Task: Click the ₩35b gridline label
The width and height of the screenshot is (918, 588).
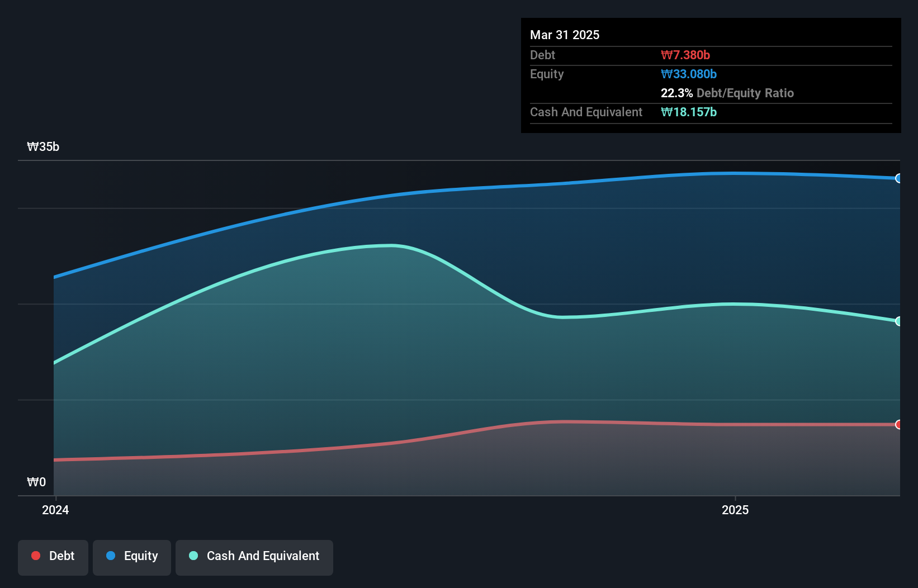Action: click(x=44, y=147)
